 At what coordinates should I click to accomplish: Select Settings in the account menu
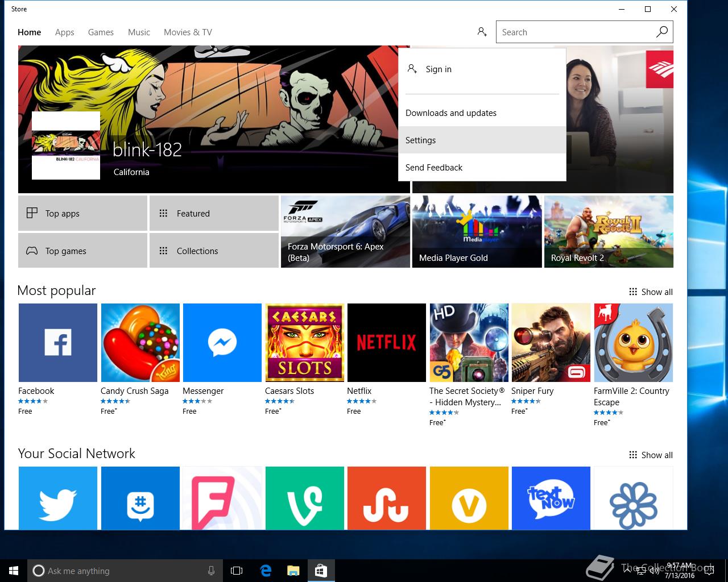(x=482, y=140)
